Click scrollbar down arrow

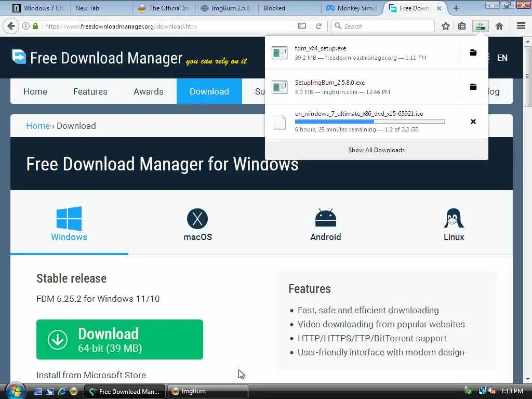coord(527,379)
